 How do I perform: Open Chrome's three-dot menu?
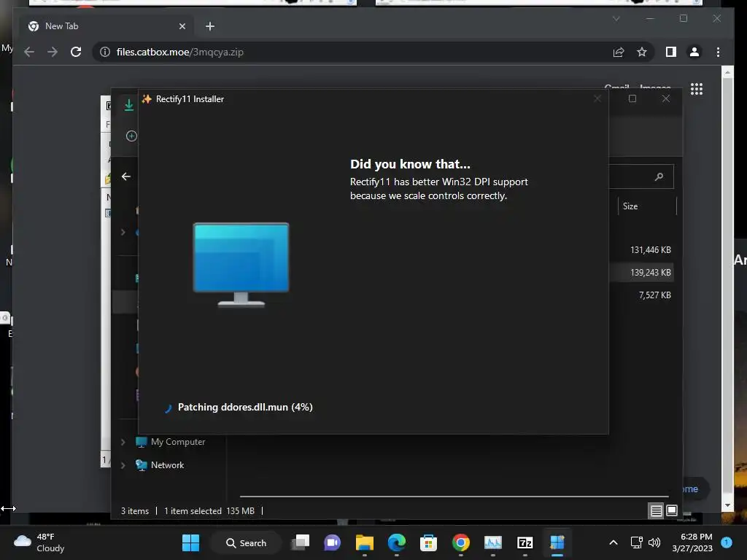tap(718, 52)
